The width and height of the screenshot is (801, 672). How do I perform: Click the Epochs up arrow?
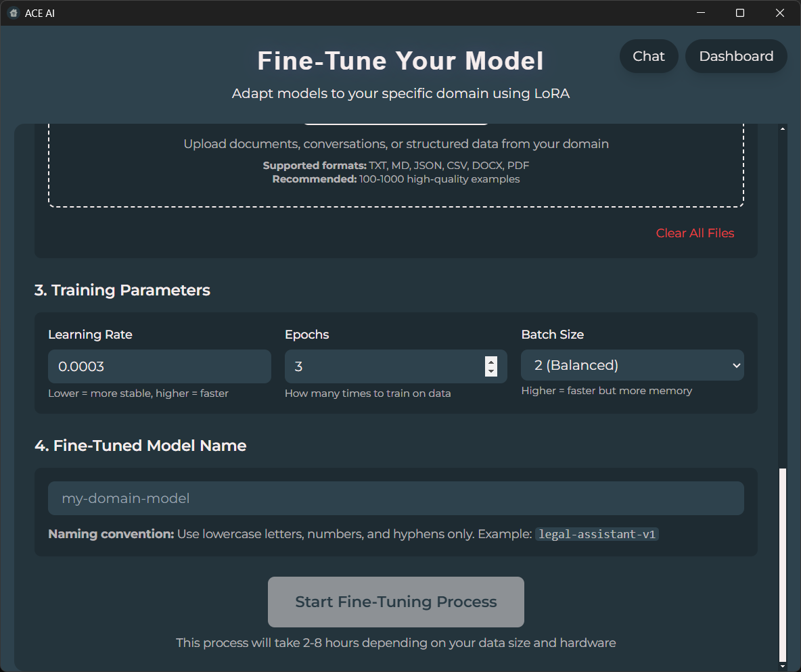(x=490, y=361)
